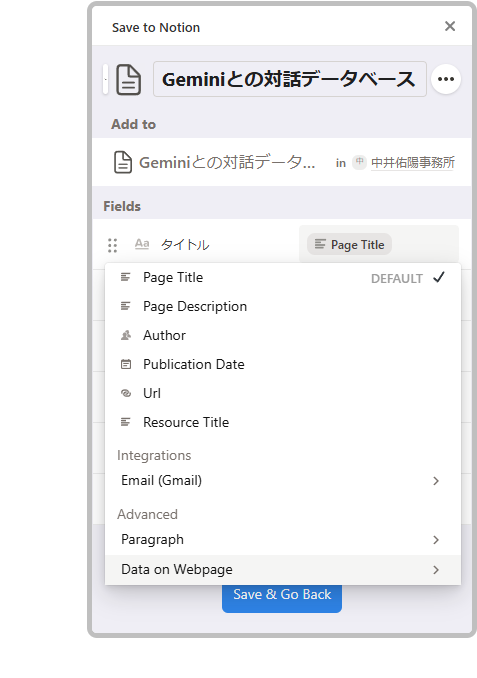Click the Save to Notion header title
Image resolution: width=477 pixels, height=678 pixels.
pyautogui.click(x=156, y=28)
